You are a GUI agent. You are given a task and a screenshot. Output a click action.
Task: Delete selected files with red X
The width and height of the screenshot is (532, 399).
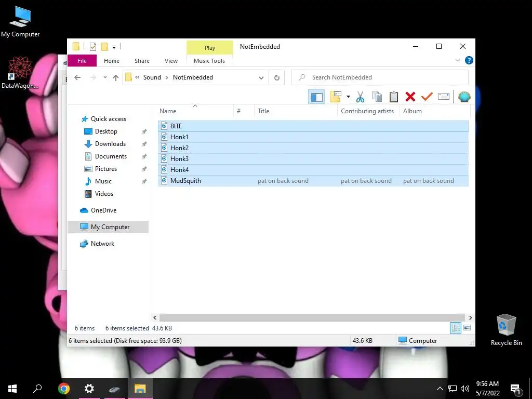point(410,97)
